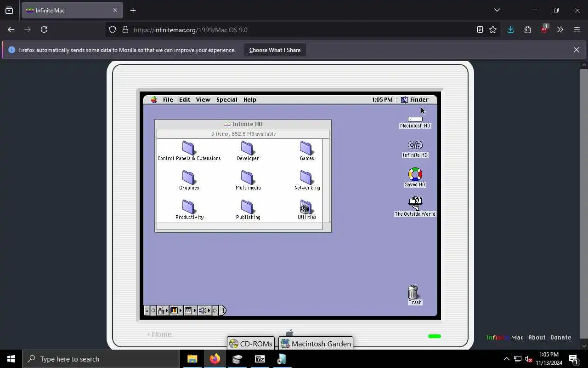Viewport: 588px width, 368px height.
Task: Open the Infinite Mac footer link
Action: point(505,337)
